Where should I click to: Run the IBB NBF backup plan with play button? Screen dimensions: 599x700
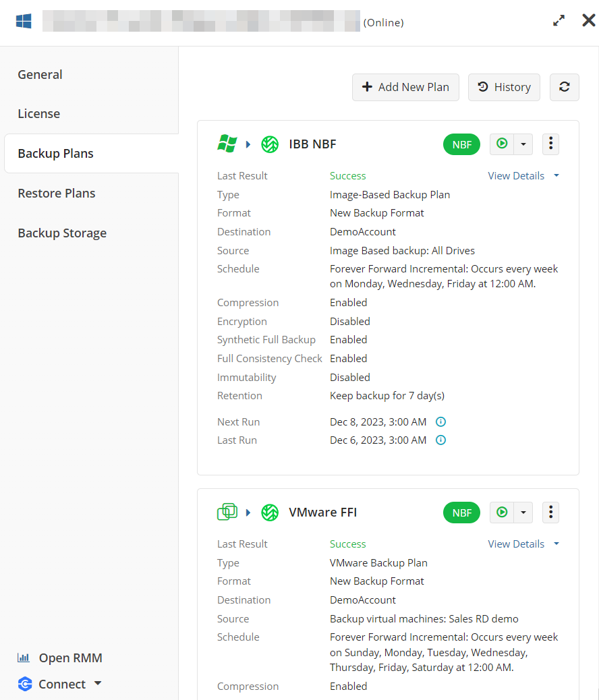(x=503, y=144)
